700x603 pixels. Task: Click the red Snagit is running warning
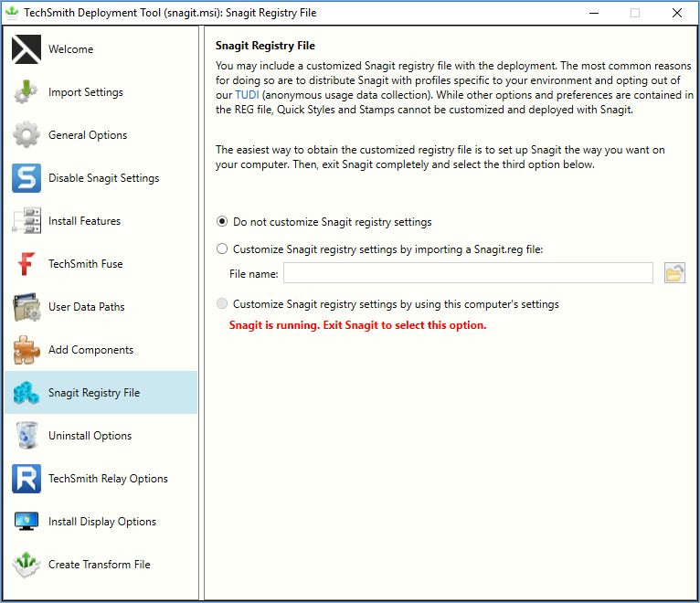(x=357, y=325)
